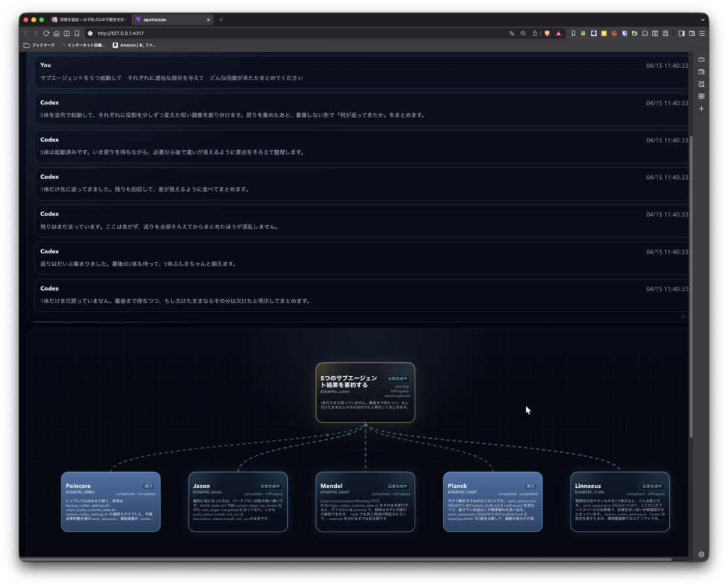This screenshot has height=587, width=728.
Task: Click the plus icon at the bottom of the sidebar
Action: click(x=701, y=108)
